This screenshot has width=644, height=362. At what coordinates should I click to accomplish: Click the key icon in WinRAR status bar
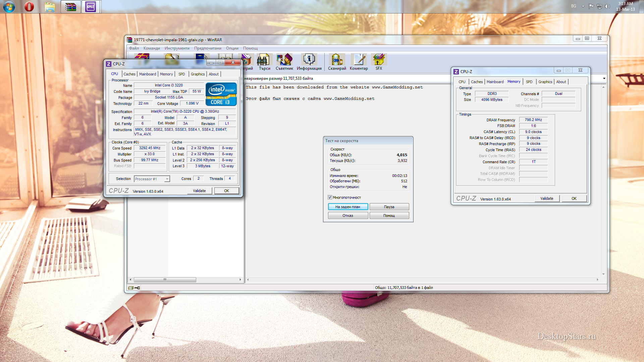pyautogui.click(x=137, y=288)
